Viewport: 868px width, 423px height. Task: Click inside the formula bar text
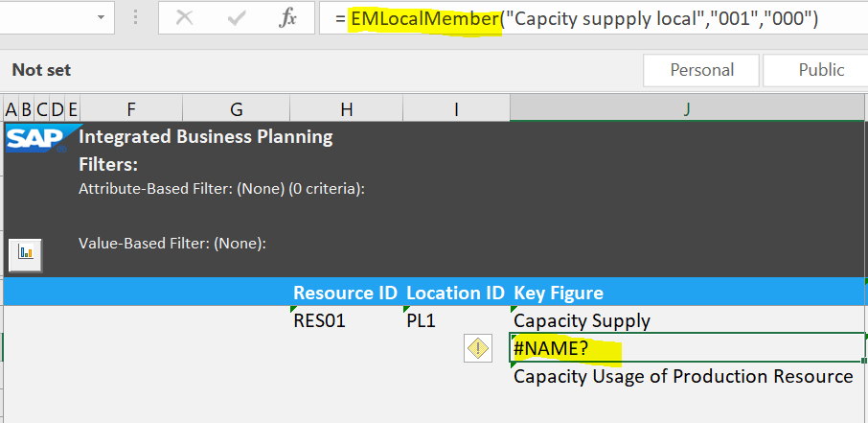(594, 19)
